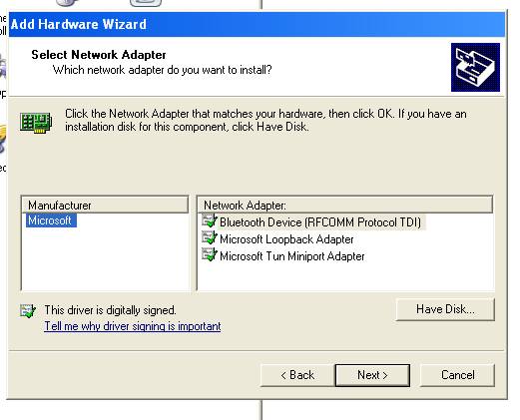Click the signed-driver icon beside 'This driver is digitally signed'
520x420 pixels.
pos(28,310)
